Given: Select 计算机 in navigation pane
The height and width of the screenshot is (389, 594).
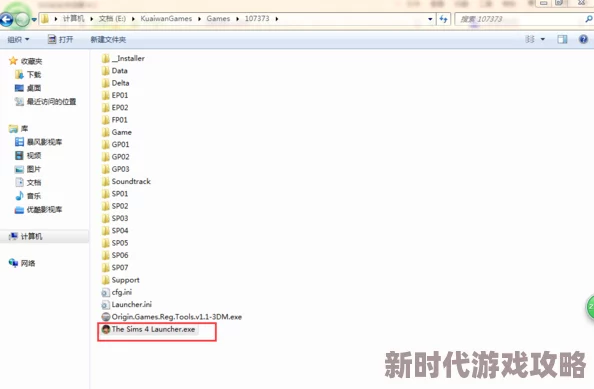Looking at the screenshot, I should click(x=25, y=237).
